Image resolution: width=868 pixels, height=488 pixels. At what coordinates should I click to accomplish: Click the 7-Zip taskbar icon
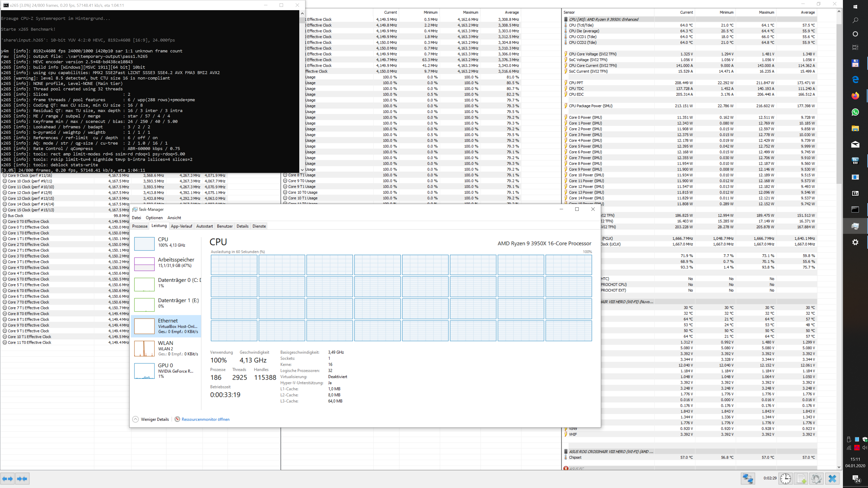coord(855,193)
